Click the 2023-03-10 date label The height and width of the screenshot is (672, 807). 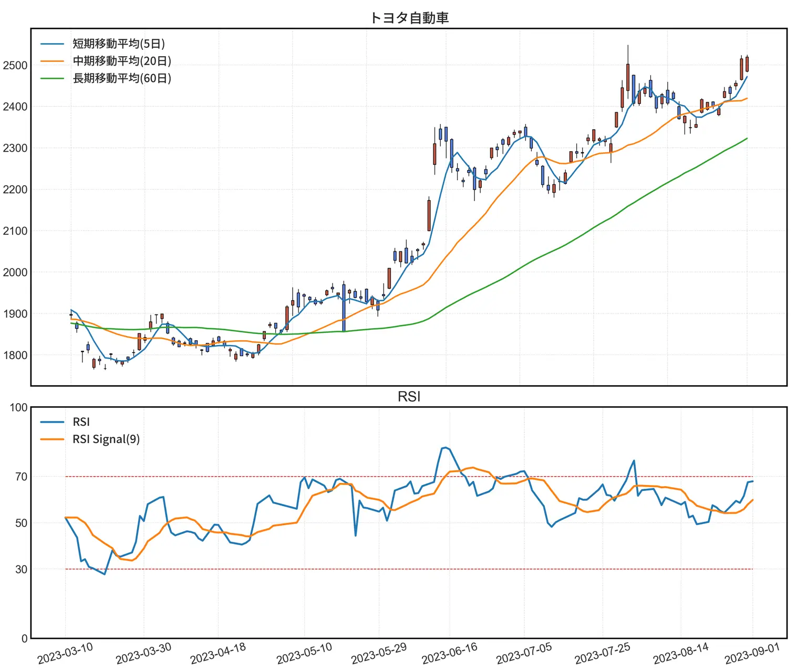click(x=65, y=653)
